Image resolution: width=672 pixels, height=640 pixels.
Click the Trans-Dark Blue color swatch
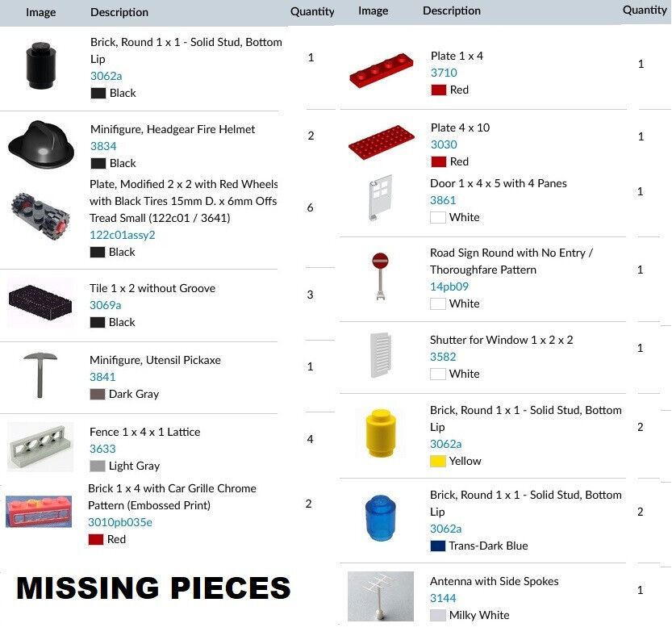[x=437, y=546]
